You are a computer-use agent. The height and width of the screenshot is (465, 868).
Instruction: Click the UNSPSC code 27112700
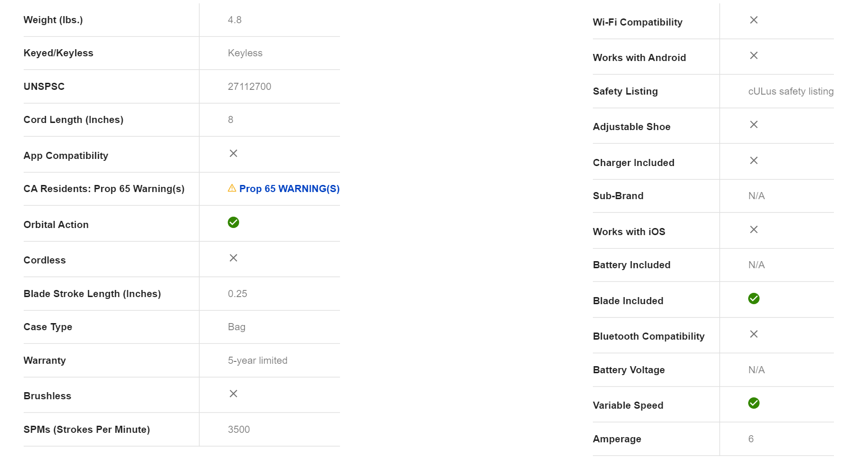[250, 87]
